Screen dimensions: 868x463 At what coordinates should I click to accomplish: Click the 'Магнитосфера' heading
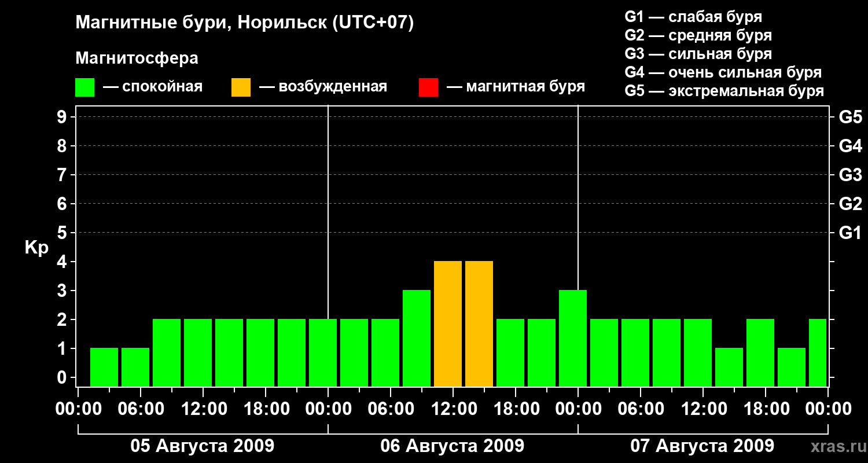[x=137, y=58]
